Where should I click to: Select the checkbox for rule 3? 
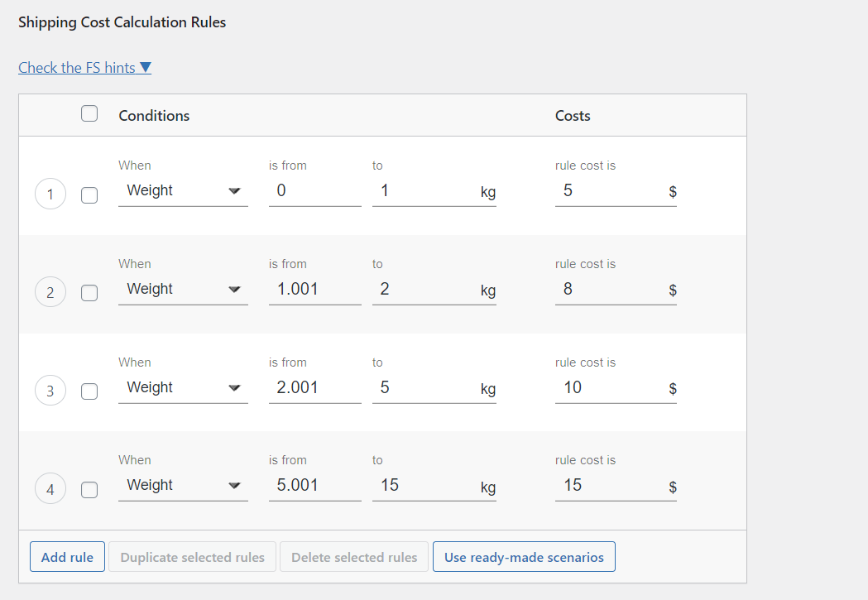point(89,391)
